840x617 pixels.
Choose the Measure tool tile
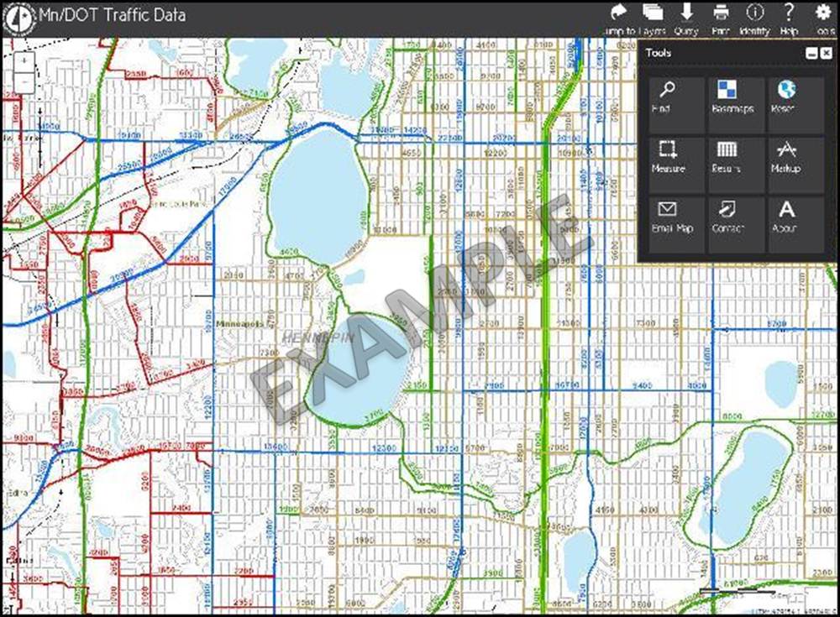(x=669, y=157)
